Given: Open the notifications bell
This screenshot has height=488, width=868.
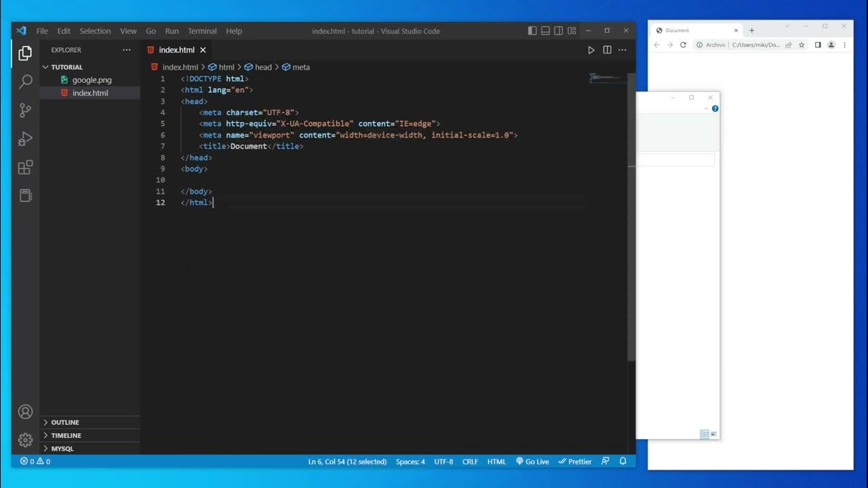Looking at the screenshot, I should click(623, 462).
